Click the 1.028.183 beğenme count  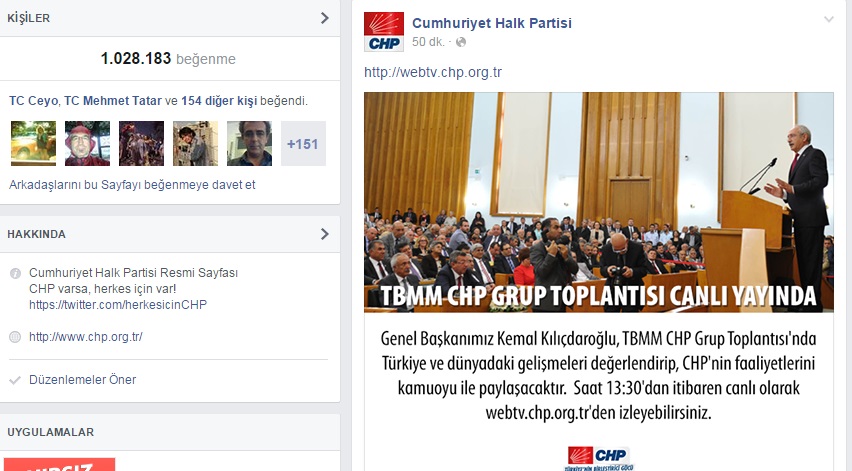tap(168, 59)
